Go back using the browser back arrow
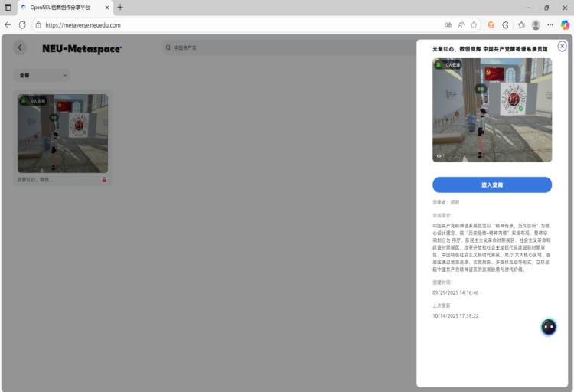Screen dimensions: 574x392 point(8,24)
